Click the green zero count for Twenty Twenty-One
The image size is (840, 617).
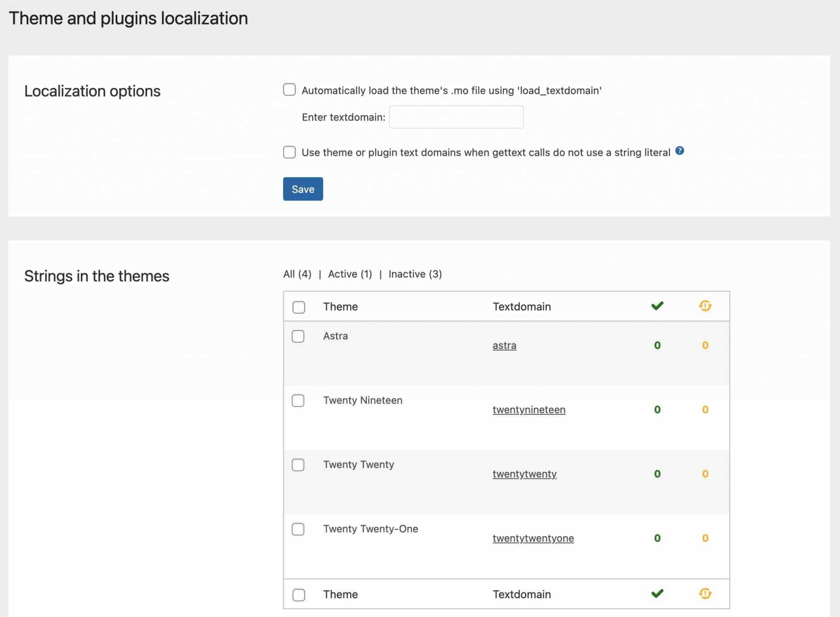pyautogui.click(x=657, y=538)
